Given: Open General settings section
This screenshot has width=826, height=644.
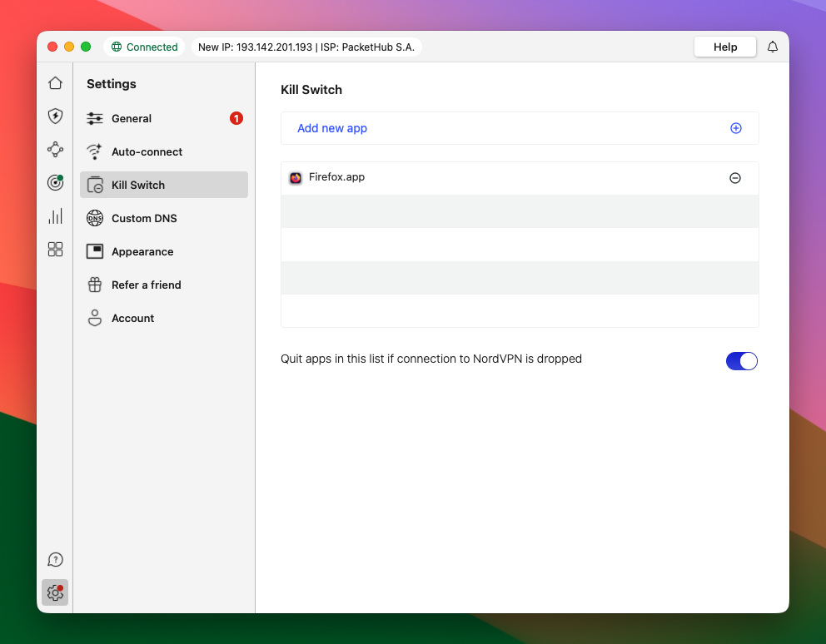Looking at the screenshot, I should 132,119.
